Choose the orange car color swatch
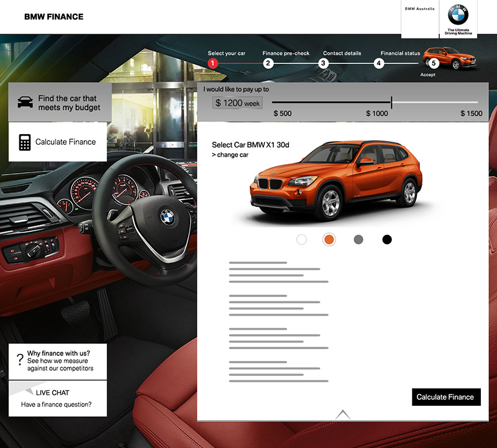Viewport: 497px width, 448px height. click(x=329, y=240)
